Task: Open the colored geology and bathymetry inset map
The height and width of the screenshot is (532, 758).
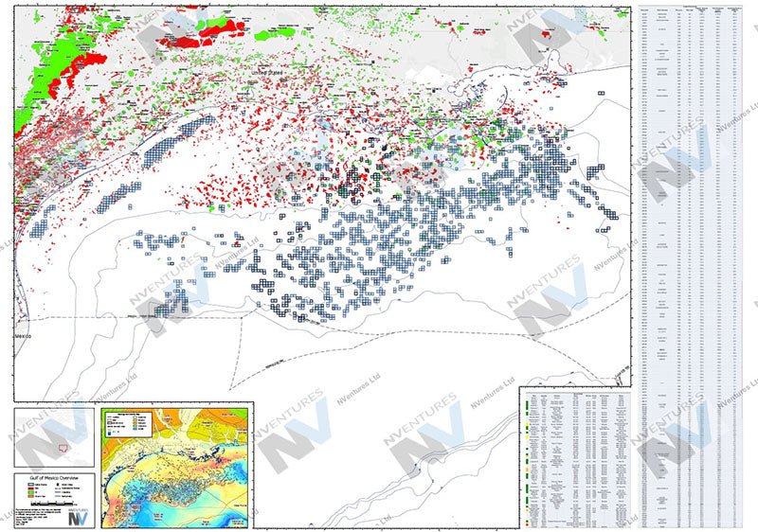Action: (x=175, y=468)
